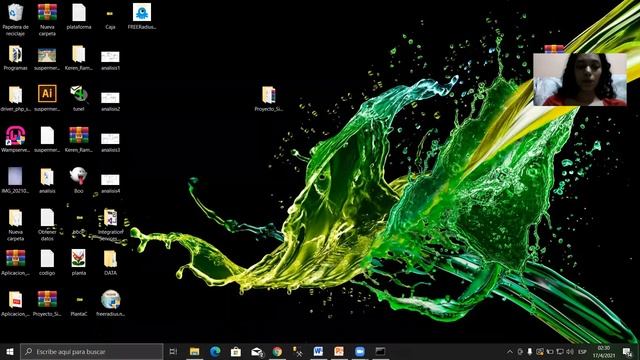Open File Explorer from the taskbar
640x360 pixels.
click(195, 351)
